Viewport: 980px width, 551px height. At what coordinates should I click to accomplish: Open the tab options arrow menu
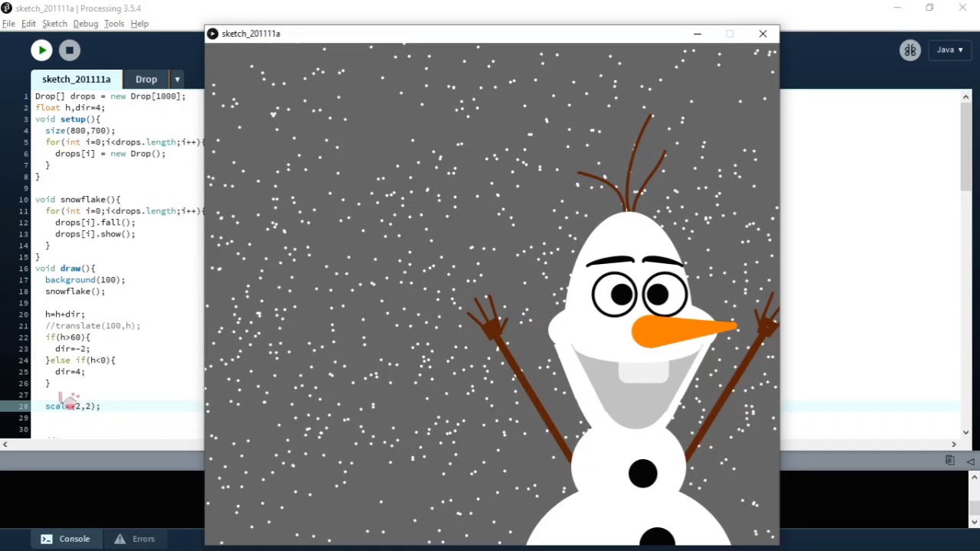point(177,80)
